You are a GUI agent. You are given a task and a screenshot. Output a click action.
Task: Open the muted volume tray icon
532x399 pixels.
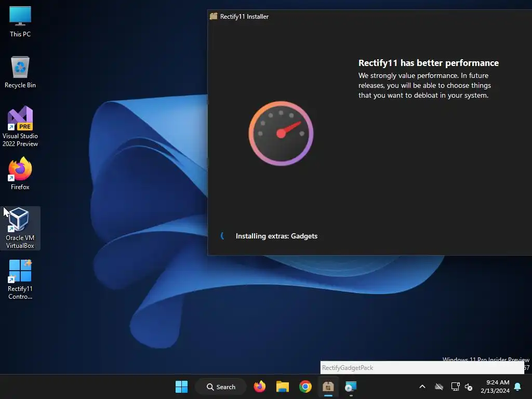pos(469,387)
